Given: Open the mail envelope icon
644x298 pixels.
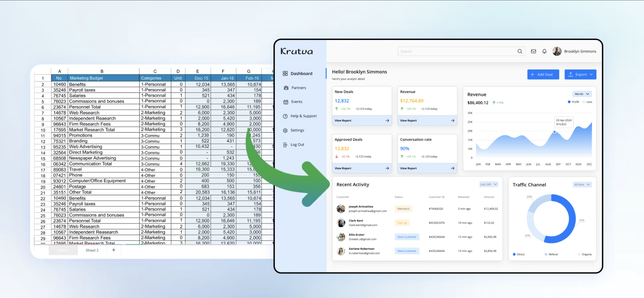Looking at the screenshot, I should [534, 51].
